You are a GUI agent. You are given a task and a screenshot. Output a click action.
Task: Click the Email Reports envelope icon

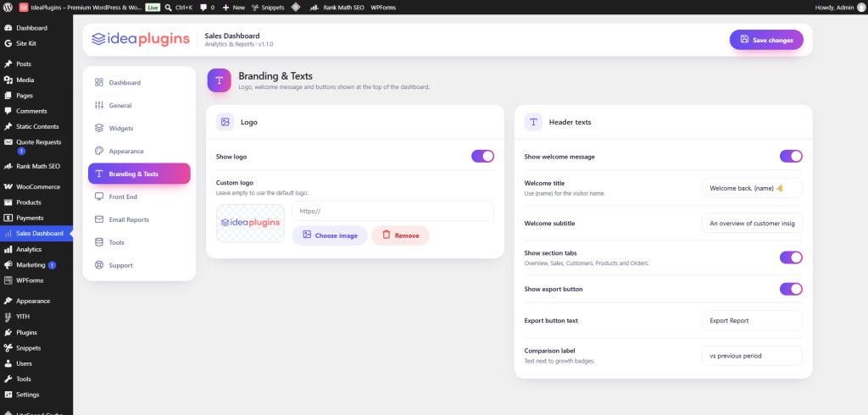pos(99,219)
